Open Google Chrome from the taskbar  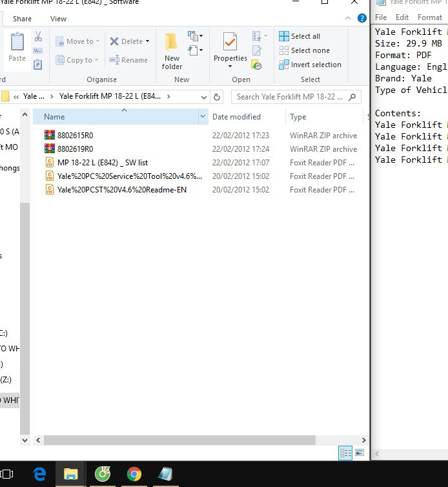click(134, 474)
